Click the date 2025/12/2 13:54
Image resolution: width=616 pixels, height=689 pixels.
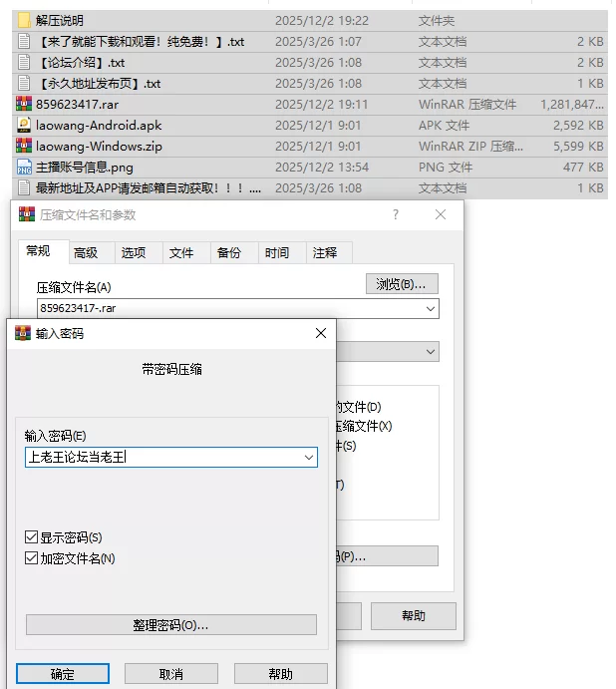point(322,167)
